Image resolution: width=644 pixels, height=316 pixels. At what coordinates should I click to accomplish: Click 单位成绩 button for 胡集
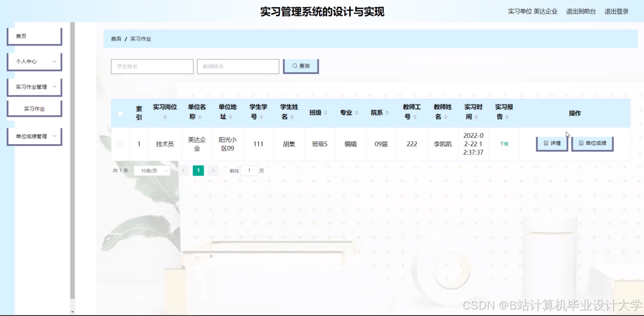pos(592,144)
